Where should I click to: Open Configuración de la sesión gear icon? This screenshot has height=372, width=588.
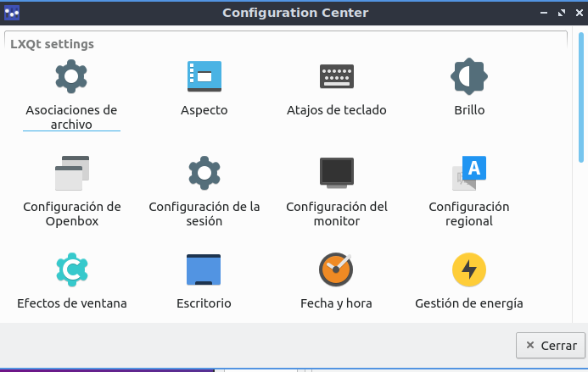204,173
